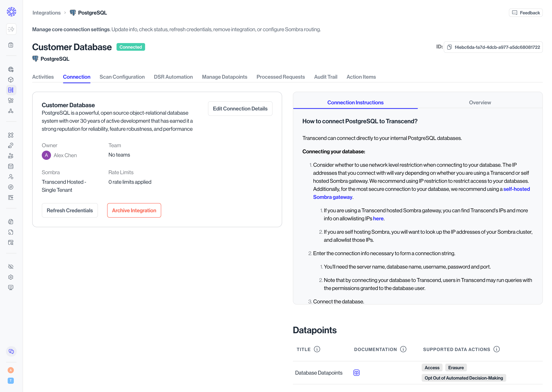Click the Archive Integration button
The image size is (552, 392).
coord(134,210)
